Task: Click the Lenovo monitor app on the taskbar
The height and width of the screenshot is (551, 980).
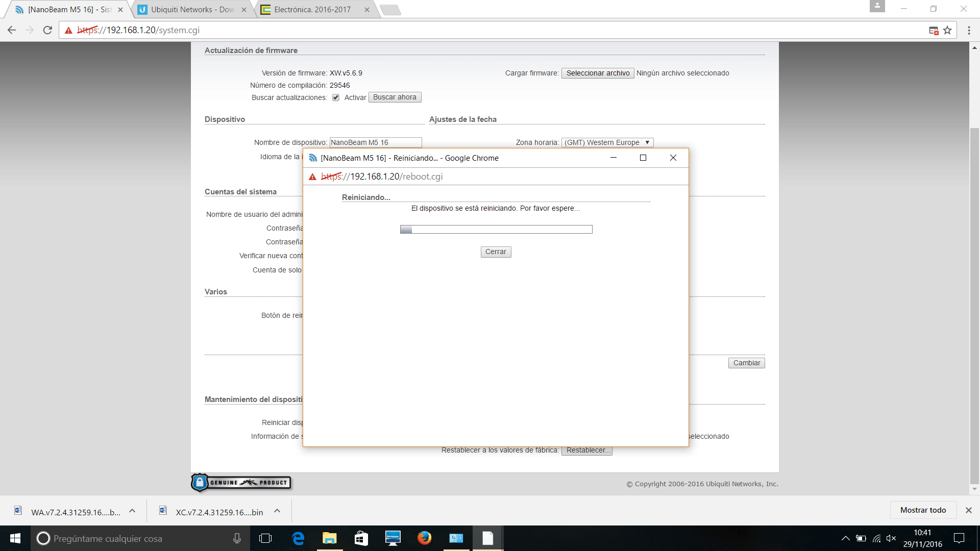Action: (393, 538)
